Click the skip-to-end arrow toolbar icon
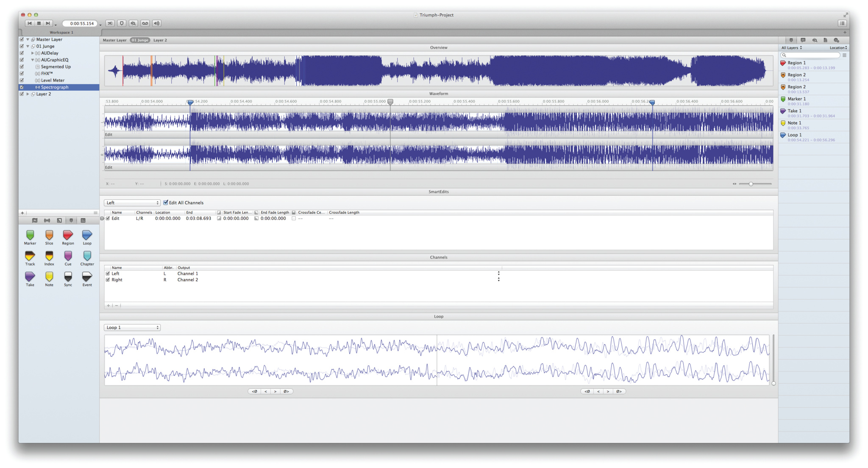868x468 pixels. click(x=110, y=23)
